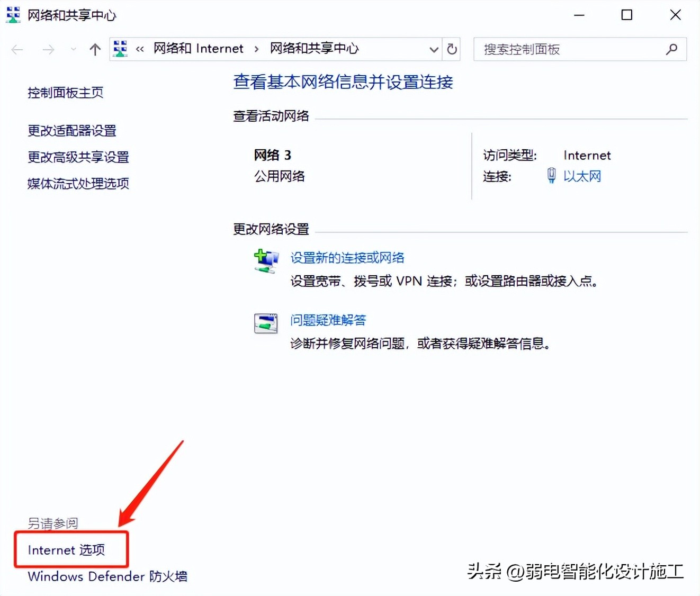700x596 pixels.
Task: Click the Network and Sharing Center icon in address bar
Action: (x=120, y=48)
